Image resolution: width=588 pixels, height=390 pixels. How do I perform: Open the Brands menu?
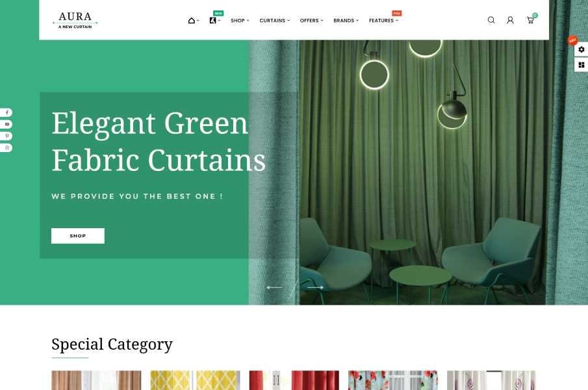pos(346,21)
